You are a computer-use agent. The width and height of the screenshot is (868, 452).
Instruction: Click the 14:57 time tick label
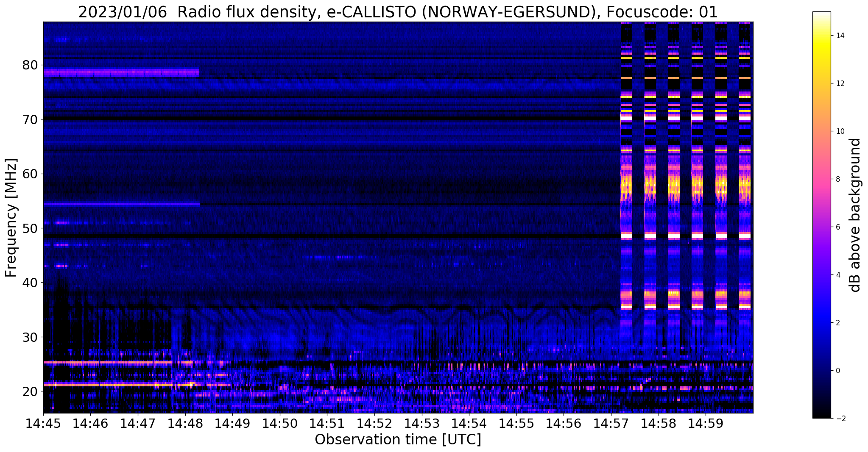(611, 423)
